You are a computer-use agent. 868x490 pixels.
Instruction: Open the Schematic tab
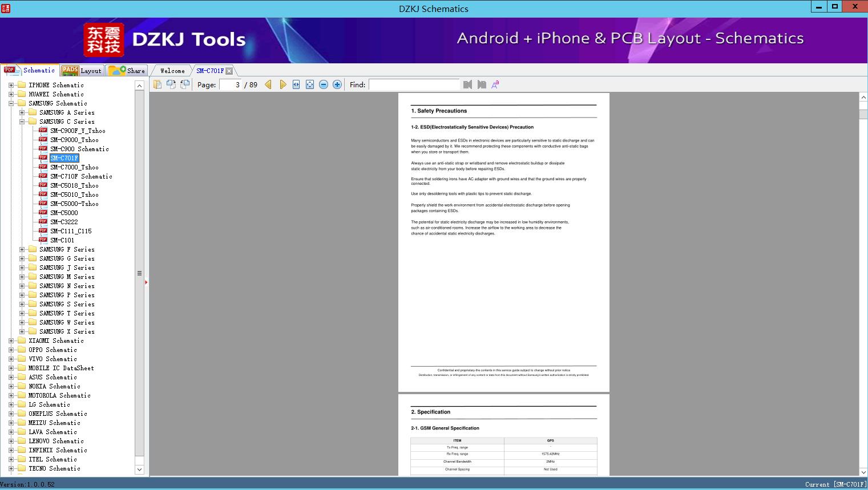(30, 70)
